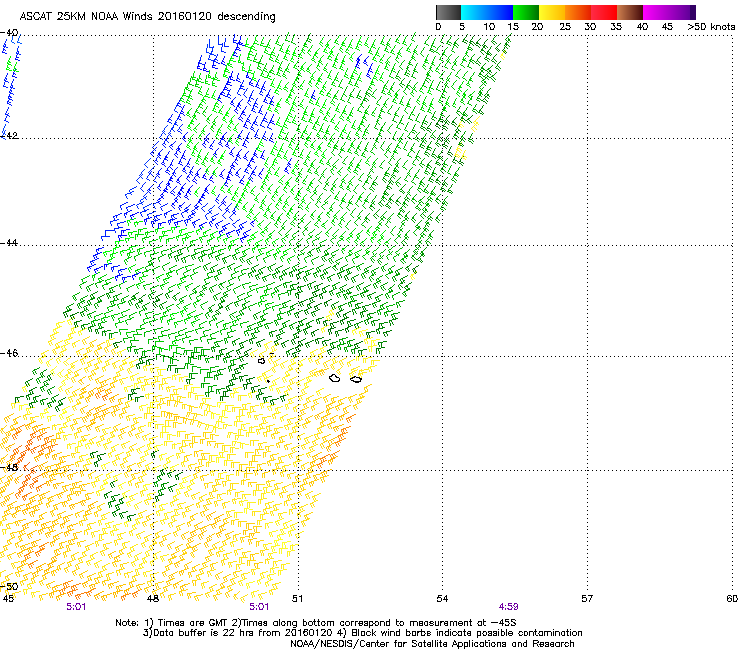Image resolution: width=740 pixels, height=650 pixels.
Task: Click the '5:01' time label beside longitude 51
Action: click(x=259, y=607)
